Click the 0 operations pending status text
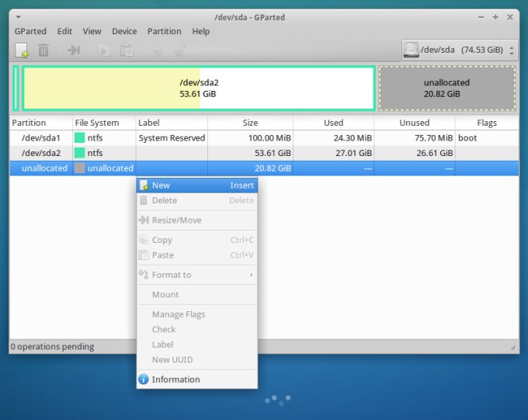Image resolution: width=528 pixels, height=420 pixels. click(x=52, y=346)
